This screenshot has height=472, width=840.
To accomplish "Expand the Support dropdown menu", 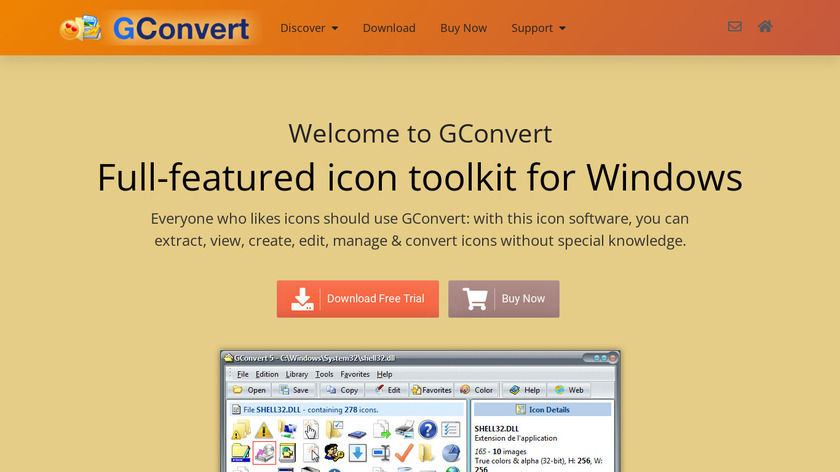I will click(x=538, y=28).
